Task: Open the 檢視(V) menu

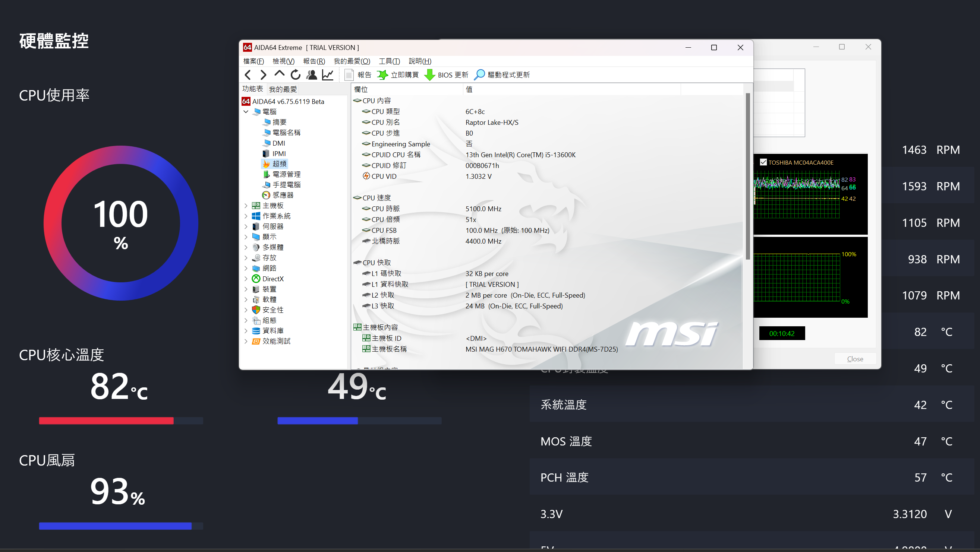Action: [283, 61]
